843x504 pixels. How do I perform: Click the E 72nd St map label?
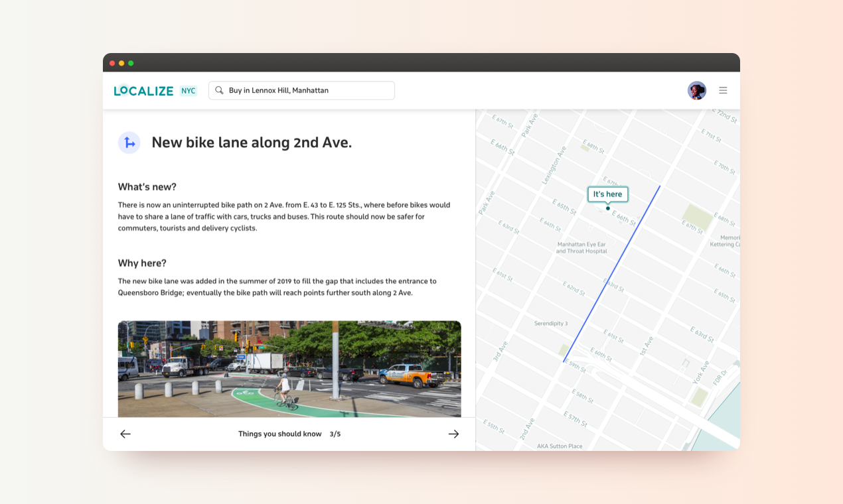pyautogui.click(x=726, y=115)
